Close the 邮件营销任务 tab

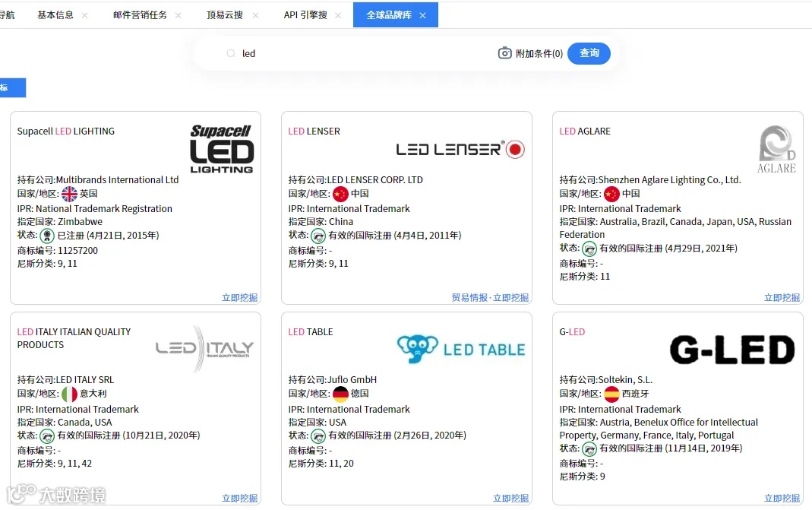[179, 15]
